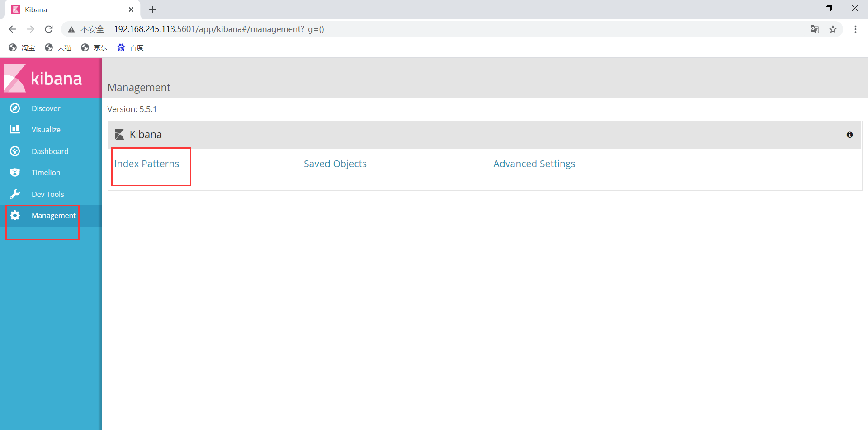Select Discover in the sidebar
Image resolution: width=868 pixels, height=430 pixels.
[51, 108]
